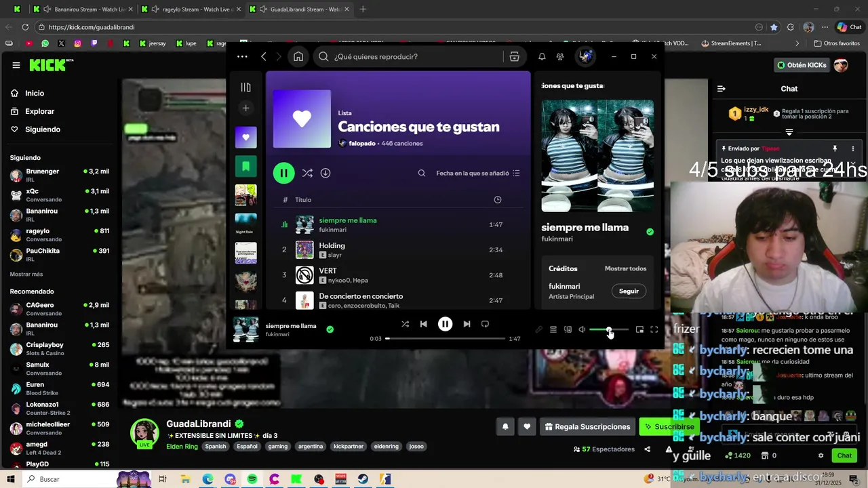
Task: Open Spotify three-dot menu
Action: point(242,57)
